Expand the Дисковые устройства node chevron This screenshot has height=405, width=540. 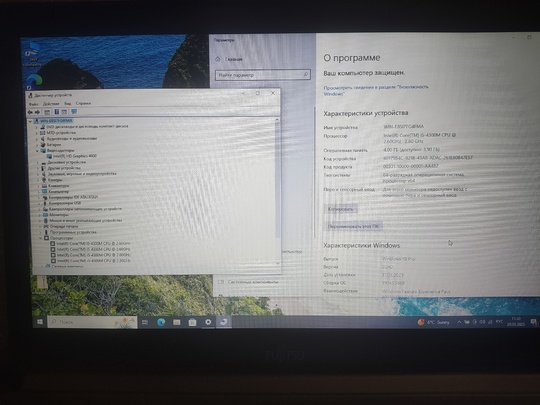(37, 162)
